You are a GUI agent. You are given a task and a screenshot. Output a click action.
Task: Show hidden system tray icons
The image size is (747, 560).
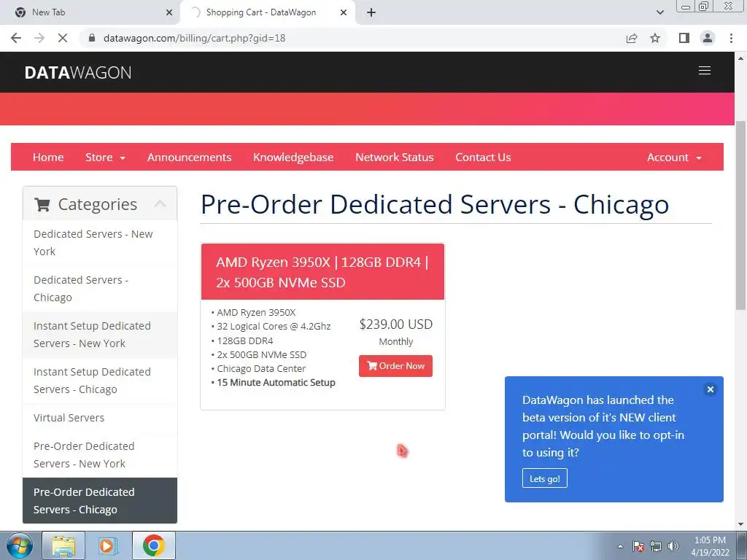(x=620, y=546)
